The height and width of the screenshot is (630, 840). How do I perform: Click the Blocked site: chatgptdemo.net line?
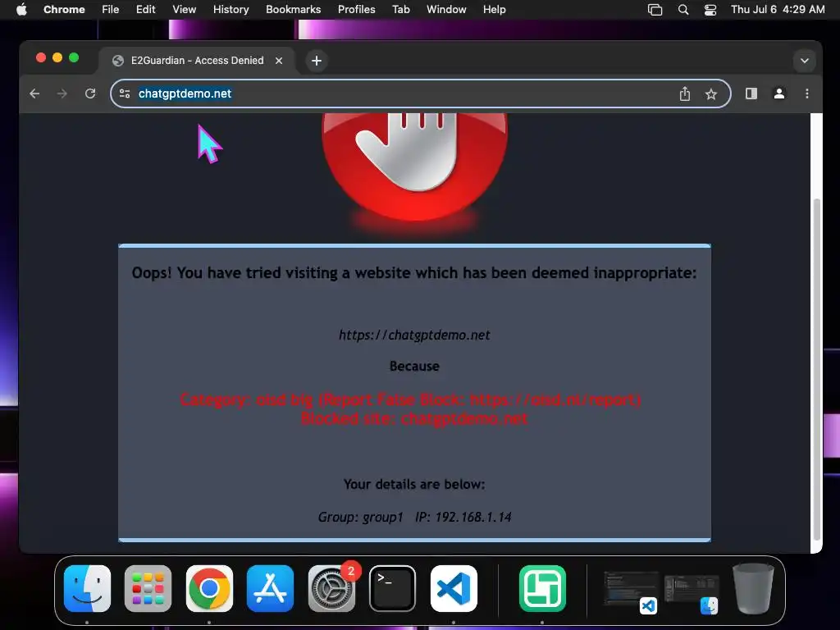[414, 418]
